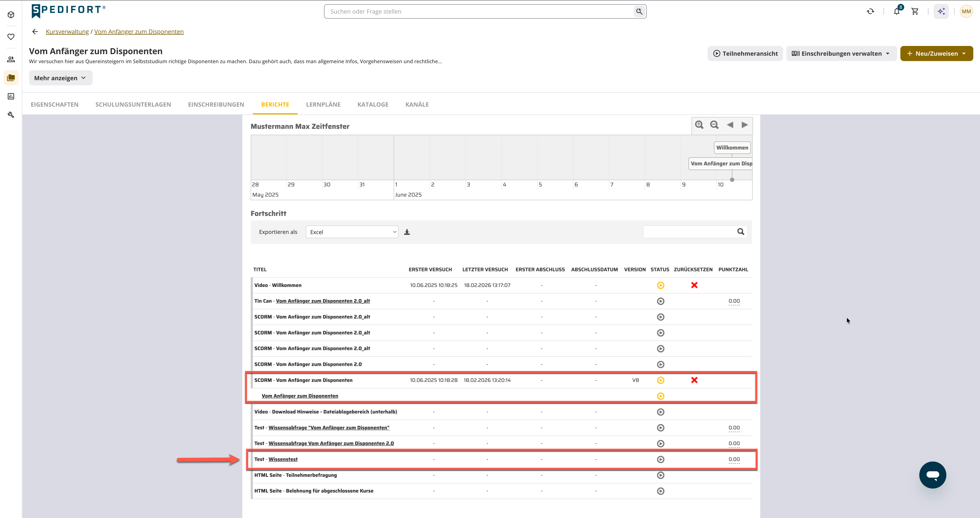980x518 pixels.
Task: Click the Teilnehmeransicht button
Action: (745, 54)
